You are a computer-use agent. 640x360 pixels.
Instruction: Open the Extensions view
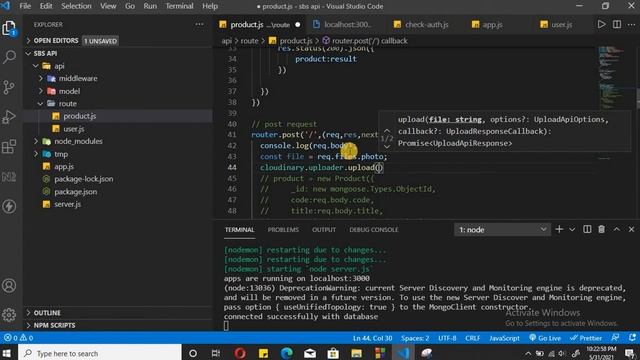[9, 147]
